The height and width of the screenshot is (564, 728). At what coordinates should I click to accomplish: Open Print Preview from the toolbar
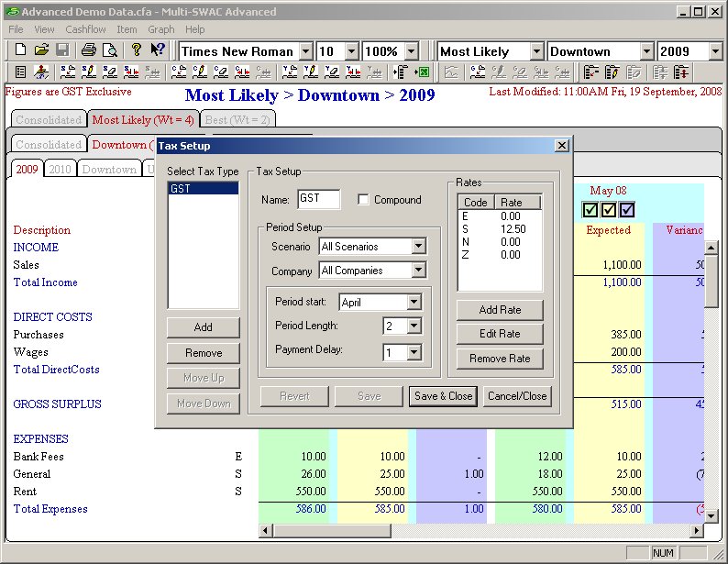109,51
